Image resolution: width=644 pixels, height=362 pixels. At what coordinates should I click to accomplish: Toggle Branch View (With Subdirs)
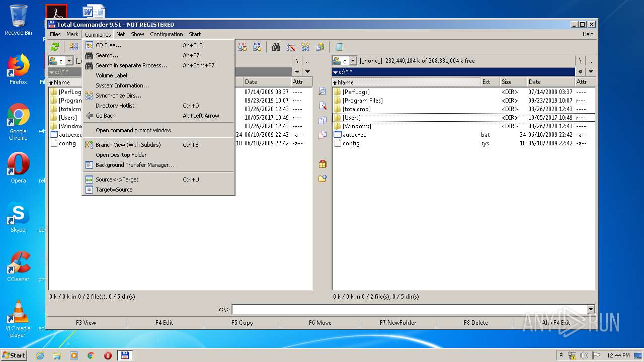pos(158,145)
